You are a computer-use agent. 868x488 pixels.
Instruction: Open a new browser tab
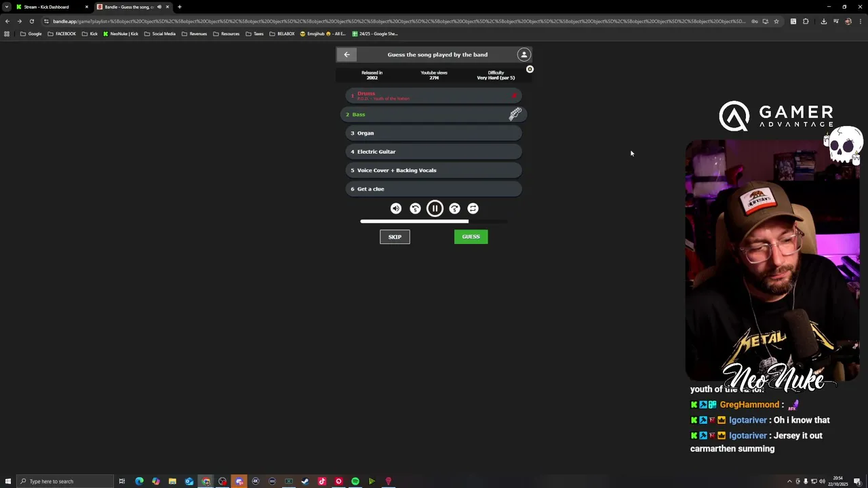(180, 7)
